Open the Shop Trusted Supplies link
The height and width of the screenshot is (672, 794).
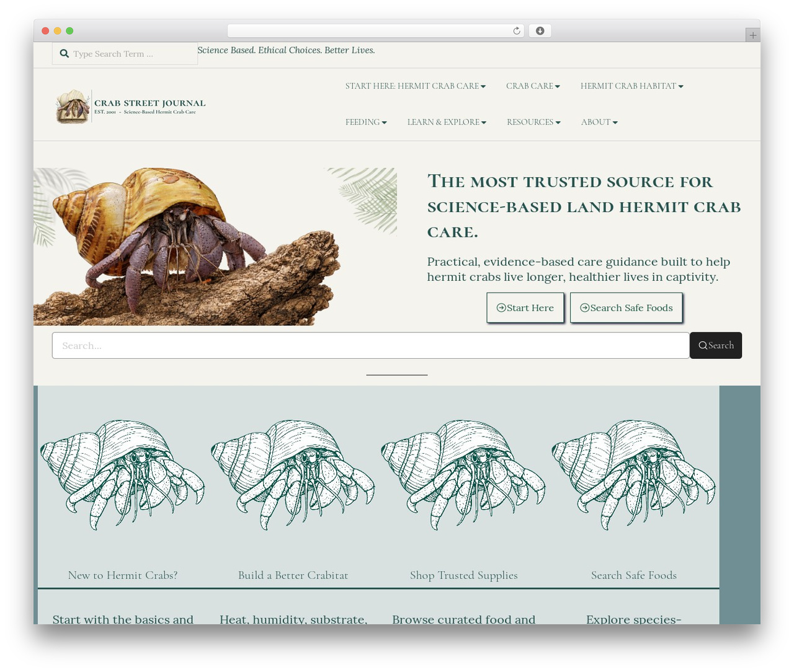tap(463, 575)
